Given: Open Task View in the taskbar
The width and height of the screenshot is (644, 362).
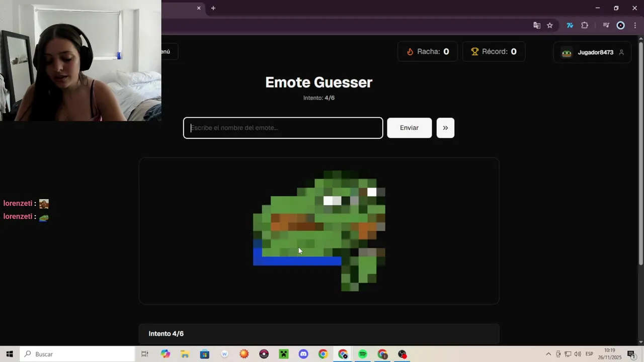Looking at the screenshot, I should [x=145, y=354].
